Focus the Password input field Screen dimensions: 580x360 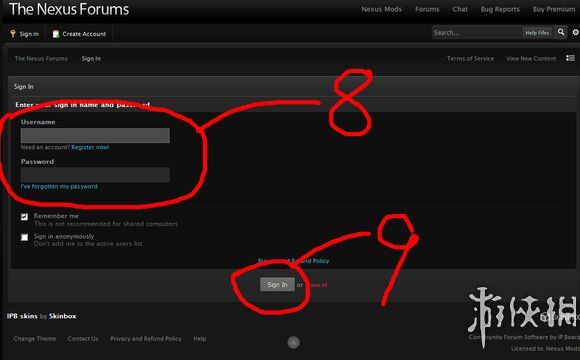click(x=95, y=175)
